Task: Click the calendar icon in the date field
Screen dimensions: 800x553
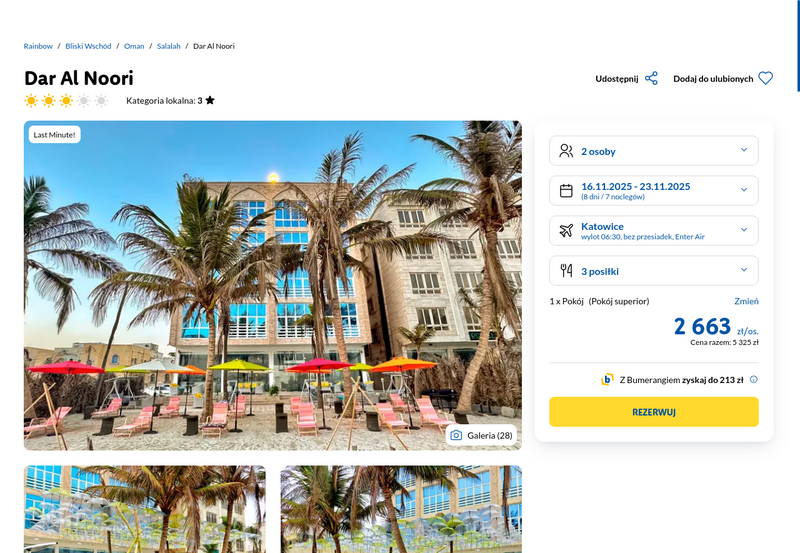Action: click(566, 191)
